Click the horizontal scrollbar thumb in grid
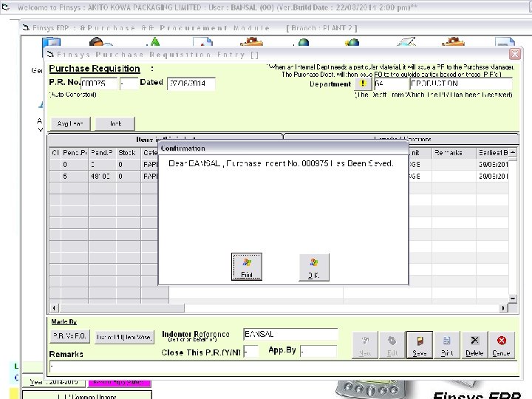Screen dimensions: 532x399 click(122, 307)
